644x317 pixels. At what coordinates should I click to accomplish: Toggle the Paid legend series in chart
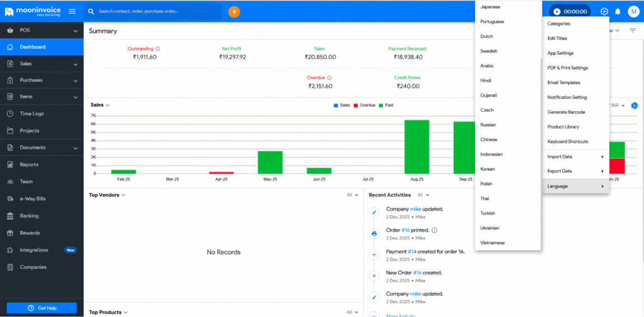pos(386,105)
